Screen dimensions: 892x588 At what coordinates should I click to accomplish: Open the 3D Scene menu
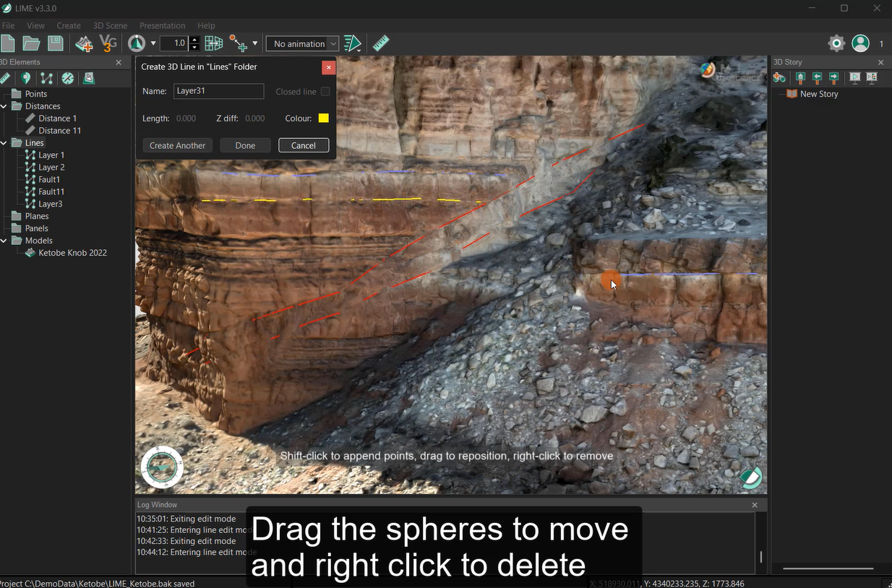pyautogui.click(x=110, y=25)
